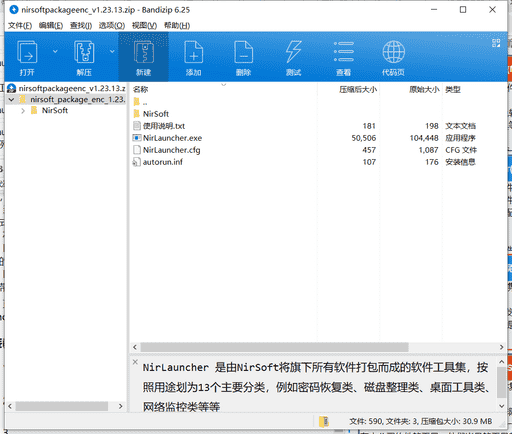Open the 视图(V) menu
This screenshot has width=512, height=434.
pyautogui.click(x=144, y=26)
